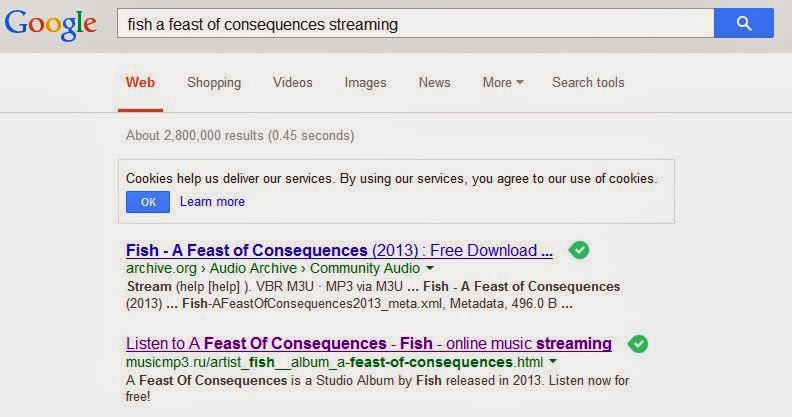Click the Google logo
792x417 pixels.
(51, 25)
